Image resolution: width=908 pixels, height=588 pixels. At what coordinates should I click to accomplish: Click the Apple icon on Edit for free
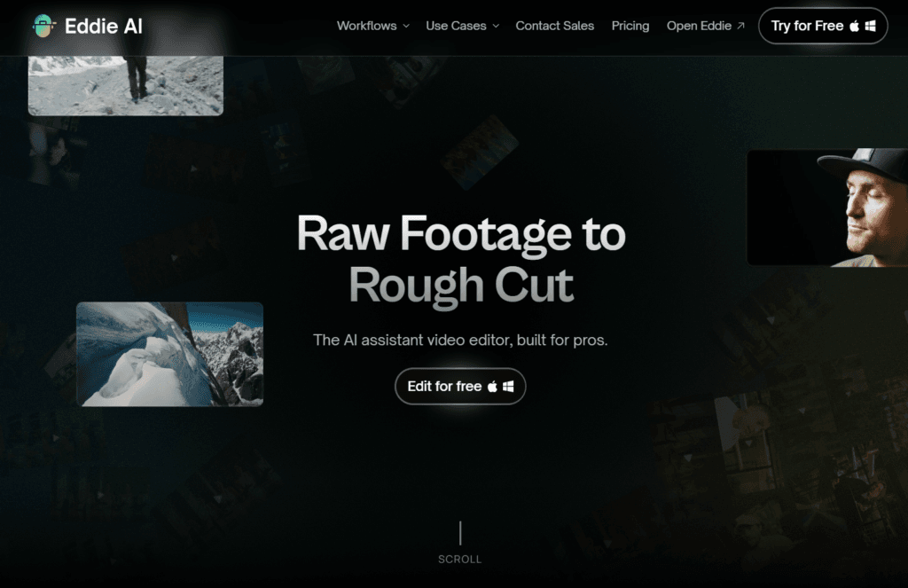coord(492,386)
